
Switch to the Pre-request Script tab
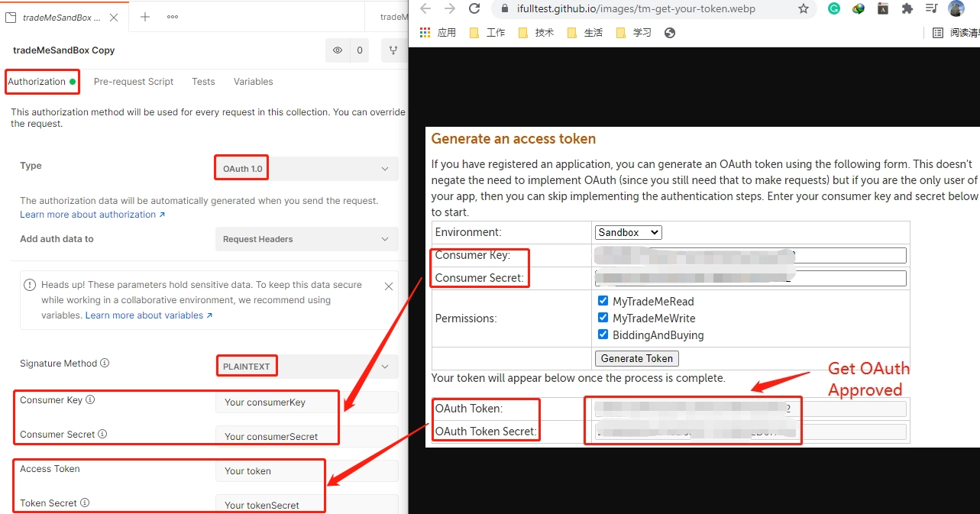(134, 82)
